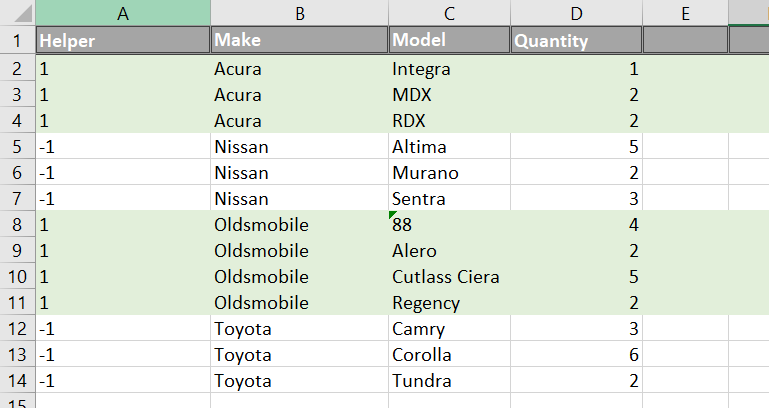Select column D header
The image size is (769, 408).
point(577,13)
